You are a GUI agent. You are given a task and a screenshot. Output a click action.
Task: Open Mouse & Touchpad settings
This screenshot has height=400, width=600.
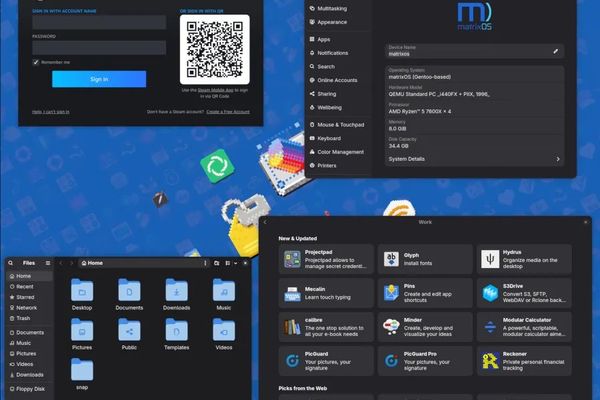339,124
